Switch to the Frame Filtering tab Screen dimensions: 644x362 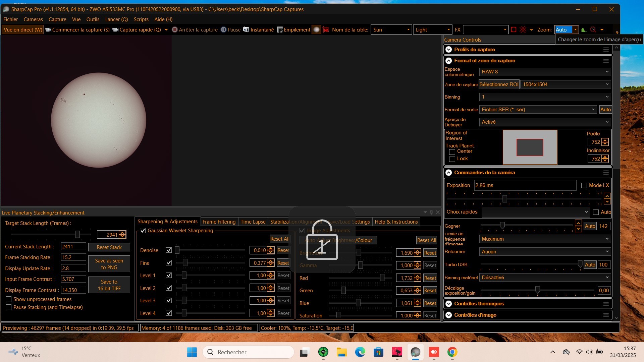pos(219,222)
